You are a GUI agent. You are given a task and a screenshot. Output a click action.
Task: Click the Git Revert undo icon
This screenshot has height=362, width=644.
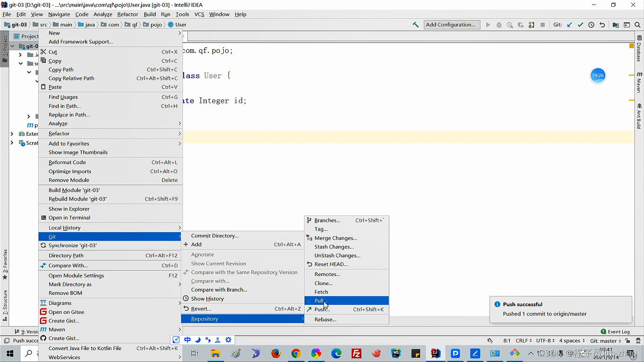(602, 25)
